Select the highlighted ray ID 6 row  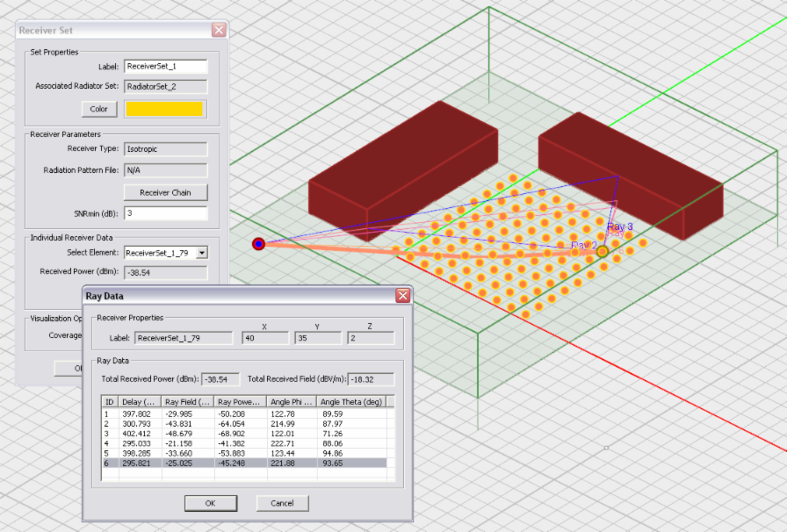click(246, 464)
